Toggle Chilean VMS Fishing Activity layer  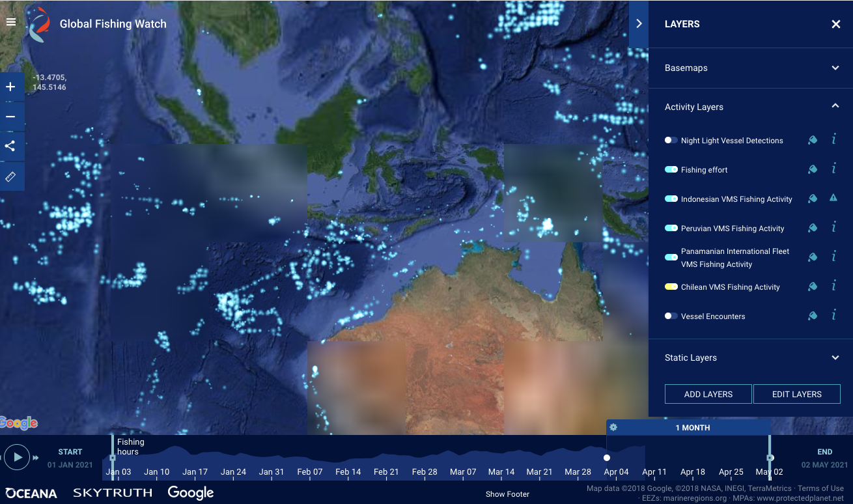pyautogui.click(x=671, y=287)
